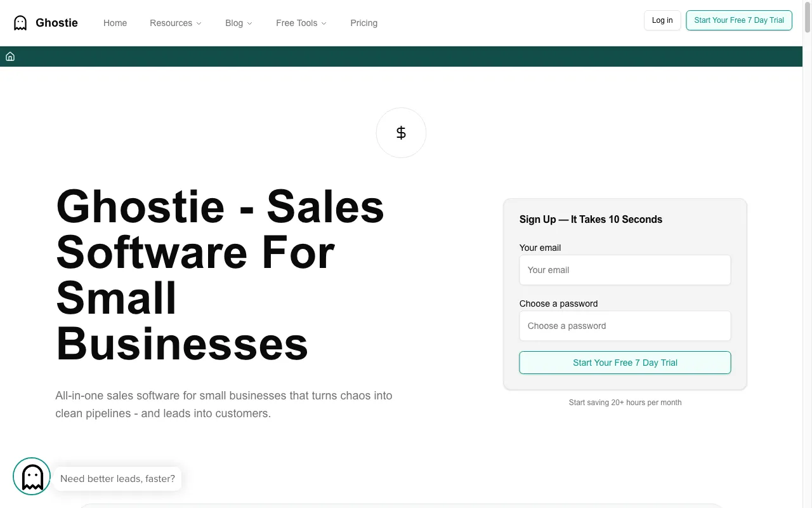The height and width of the screenshot is (508, 812).
Task: Click the 'Your email' field label
Action: point(540,248)
